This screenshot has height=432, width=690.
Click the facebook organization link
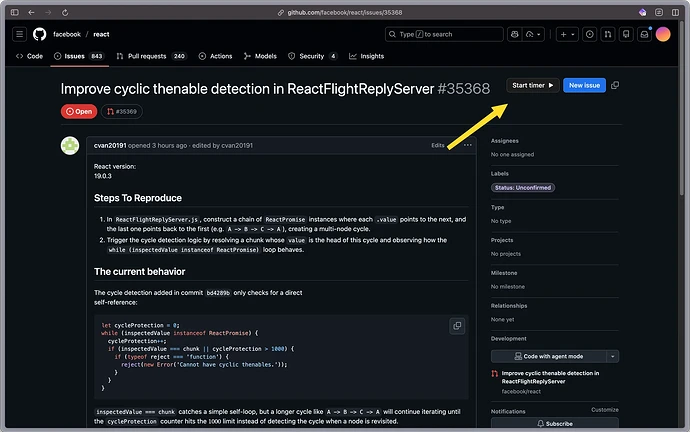point(67,34)
